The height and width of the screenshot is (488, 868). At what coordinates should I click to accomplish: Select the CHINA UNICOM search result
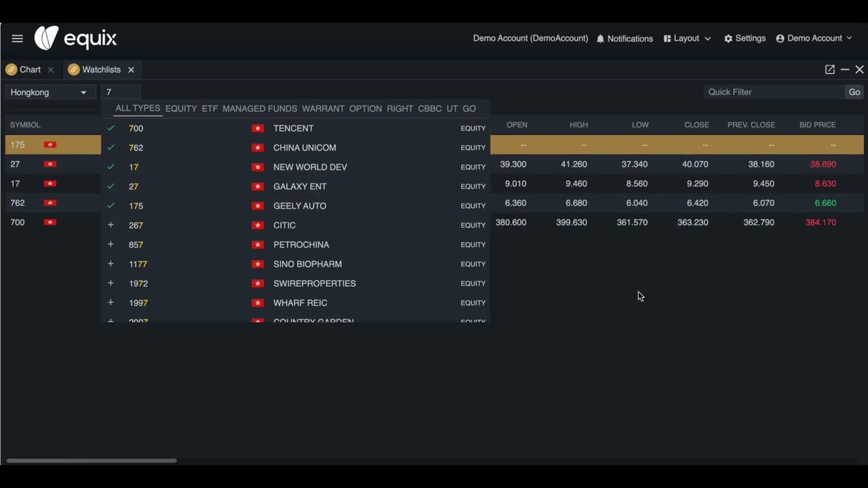296,148
